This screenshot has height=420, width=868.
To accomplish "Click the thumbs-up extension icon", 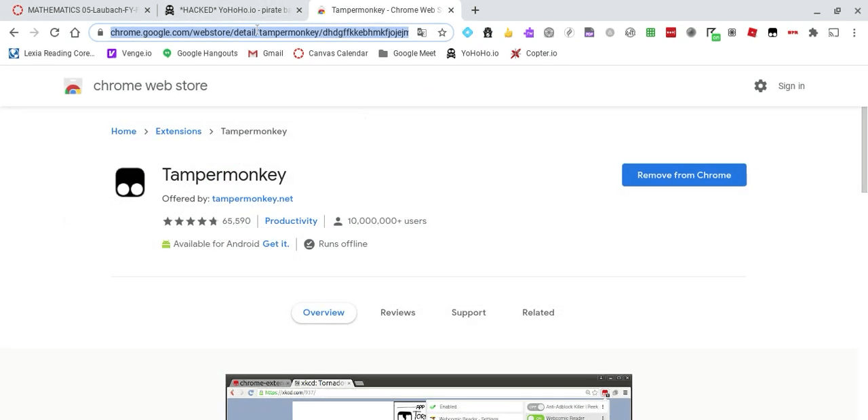I will point(508,33).
